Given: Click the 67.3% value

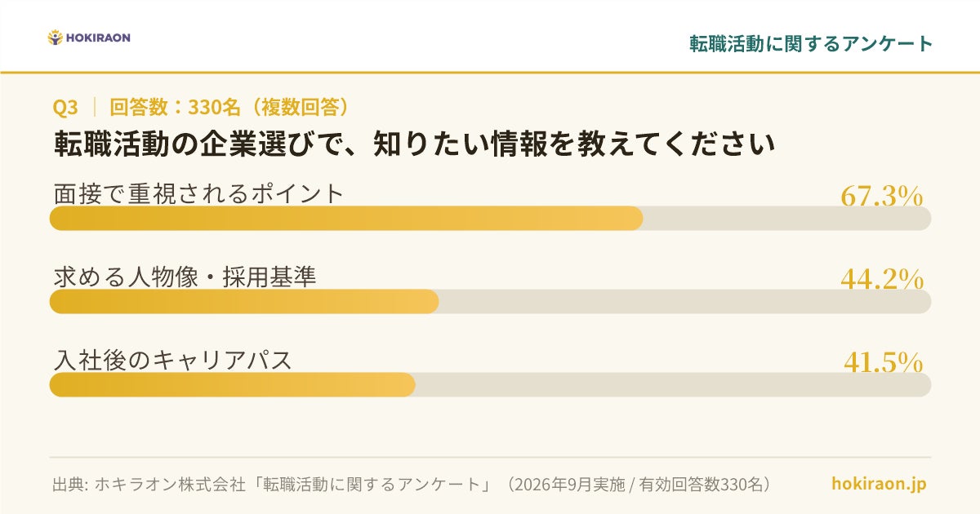Looking at the screenshot, I should click(882, 197).
